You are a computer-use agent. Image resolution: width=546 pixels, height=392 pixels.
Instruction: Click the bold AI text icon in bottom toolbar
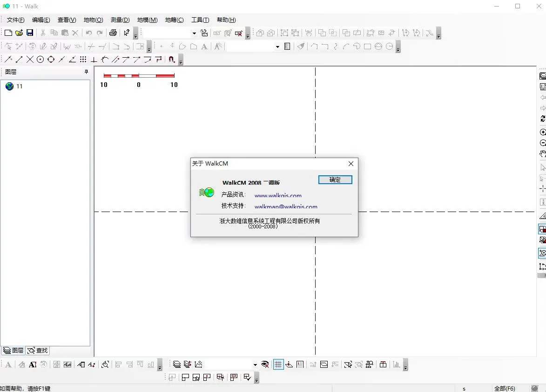pyautogui.click(x=33, y=365)
